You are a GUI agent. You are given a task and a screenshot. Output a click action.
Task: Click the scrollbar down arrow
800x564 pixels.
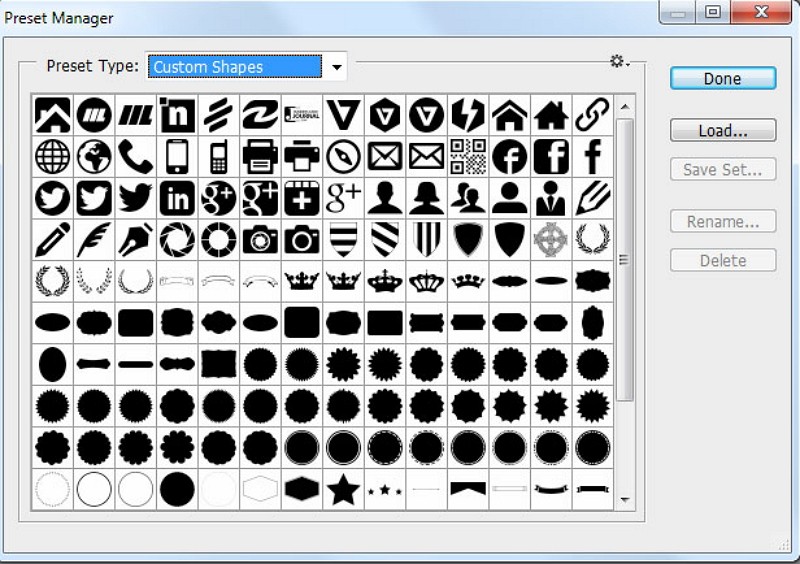coord(625,500)
